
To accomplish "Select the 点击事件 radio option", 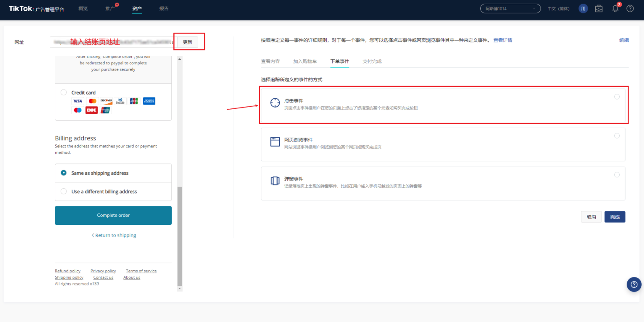I will click(617, 97).
